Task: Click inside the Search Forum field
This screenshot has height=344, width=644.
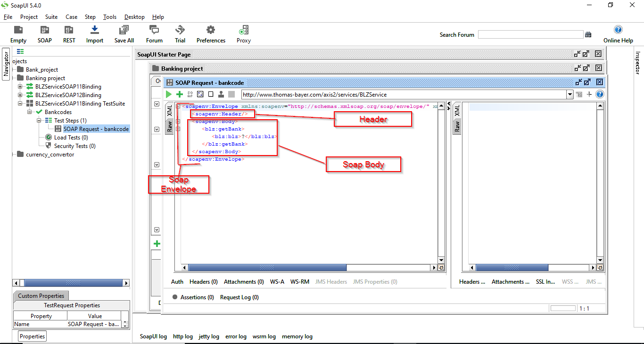Action: tap(530, 34)
